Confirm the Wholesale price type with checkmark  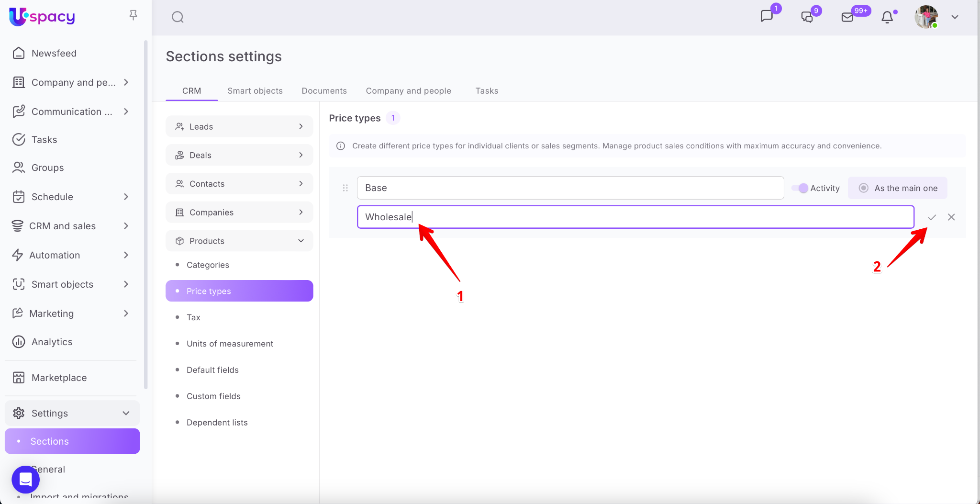coord(932,217)
